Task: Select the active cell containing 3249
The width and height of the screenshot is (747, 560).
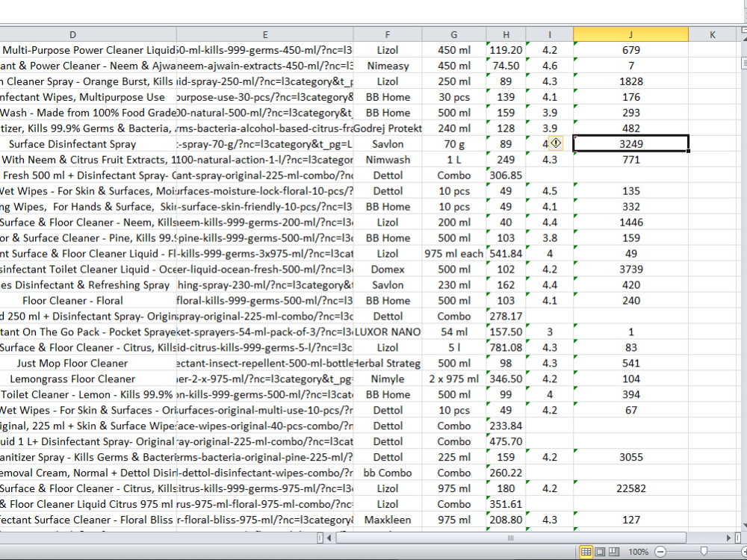Action: tap(630, 144)
